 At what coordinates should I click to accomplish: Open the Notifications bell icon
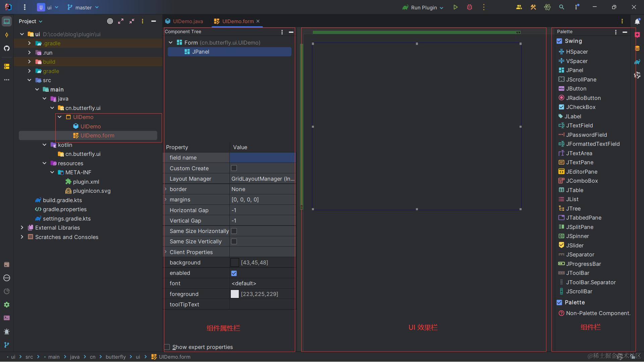tap(637, 21)
